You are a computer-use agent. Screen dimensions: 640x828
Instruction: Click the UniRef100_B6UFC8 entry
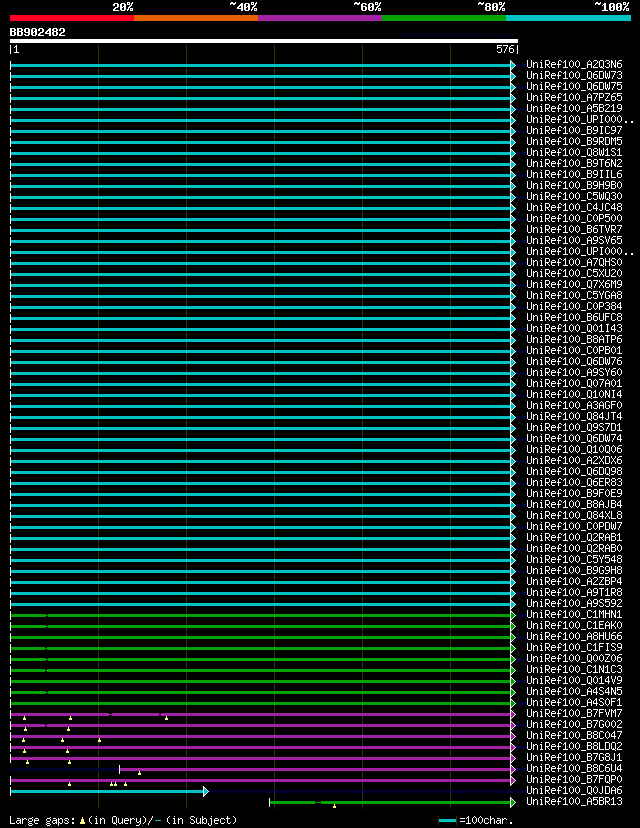[574, 317]
